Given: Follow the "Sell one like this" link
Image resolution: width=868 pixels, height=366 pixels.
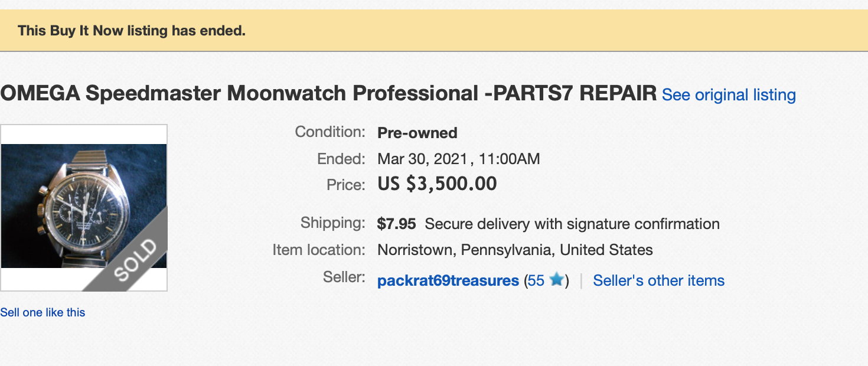Looking at the screenshot, I should click(43, 312).
